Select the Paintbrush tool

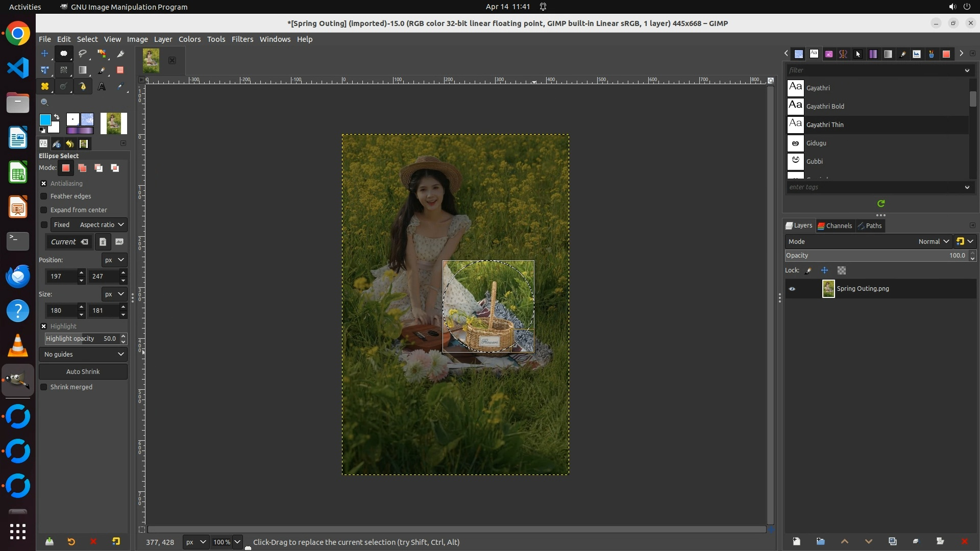pyautogui.click(x=102, y=70)
